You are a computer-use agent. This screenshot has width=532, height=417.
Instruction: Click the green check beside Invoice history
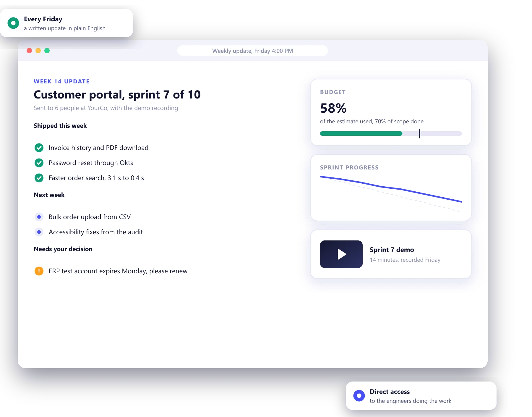coord(39,148)
